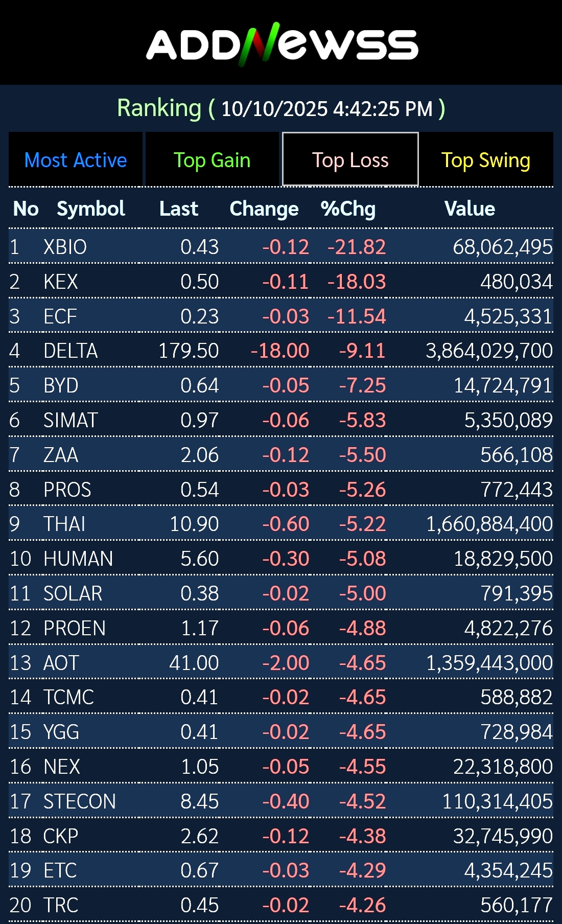
Task: Open the STECON stock entry
Action: coord(80,801)
